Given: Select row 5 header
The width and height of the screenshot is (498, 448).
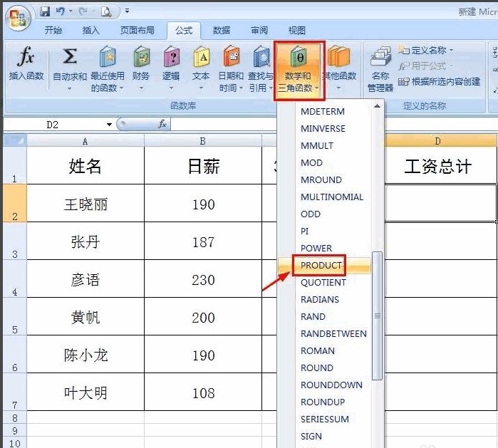Looking at the screenshot, I should point(15,316).
